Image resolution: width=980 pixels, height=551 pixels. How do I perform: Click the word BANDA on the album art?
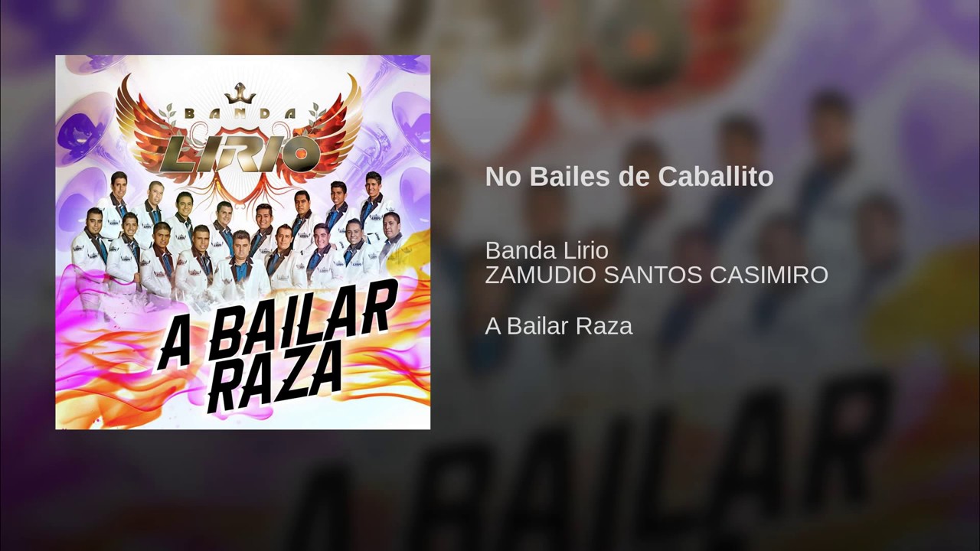(x=239, y=114)
